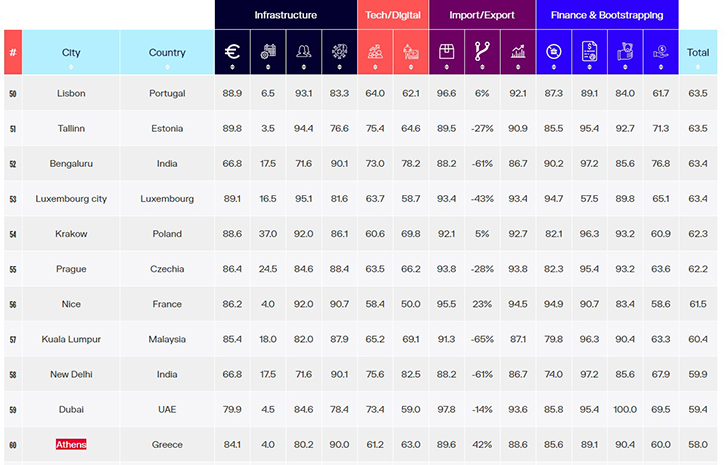Click the circled basket column icon
This screenshot has width=728, height=465.
(x=553, y=51)
